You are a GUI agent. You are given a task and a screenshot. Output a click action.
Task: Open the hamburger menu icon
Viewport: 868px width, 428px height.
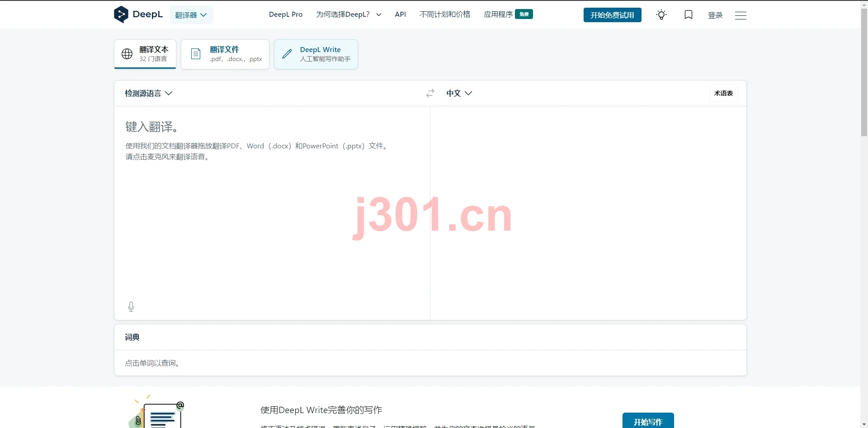[741, 15]
